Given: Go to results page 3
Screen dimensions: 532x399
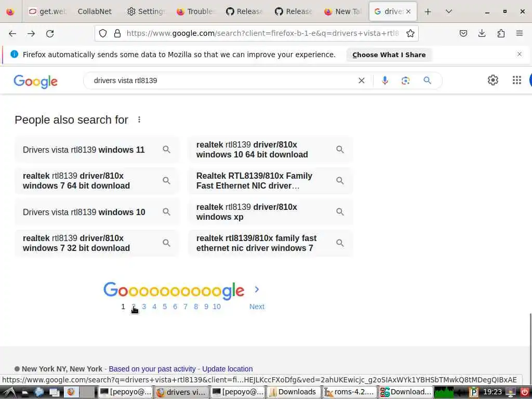Looking at the screenshot, I should click(144, 307).
